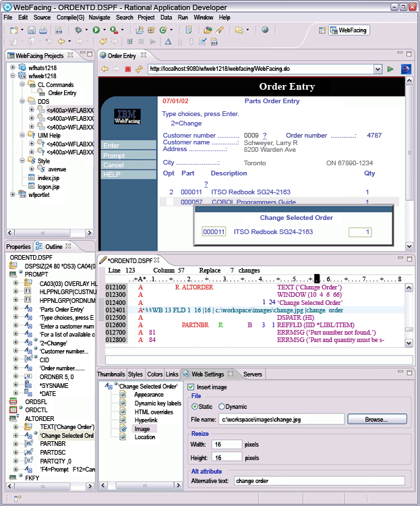Click Enter button in web page sidebar

(129, 146)
